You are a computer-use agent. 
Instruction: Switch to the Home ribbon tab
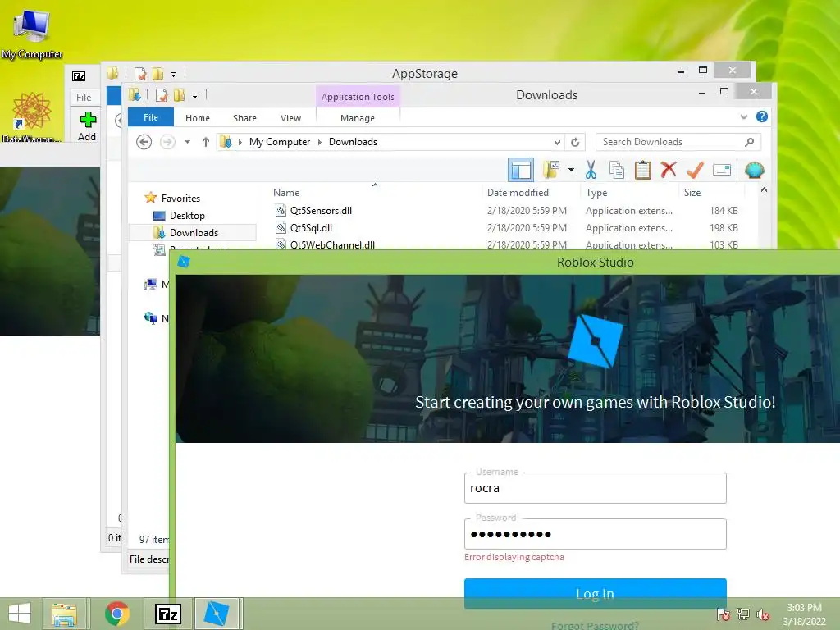[198, 118]
